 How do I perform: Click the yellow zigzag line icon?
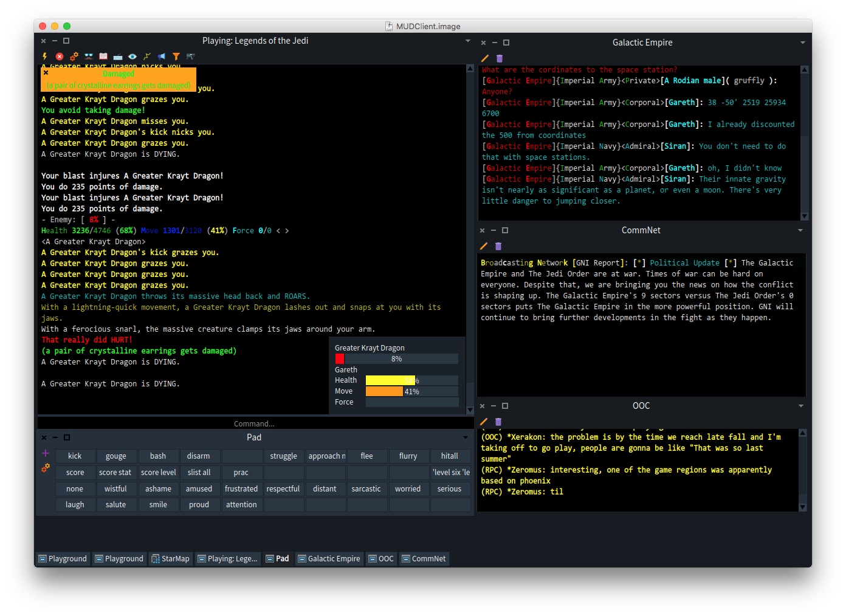click(x=147, y=56)
